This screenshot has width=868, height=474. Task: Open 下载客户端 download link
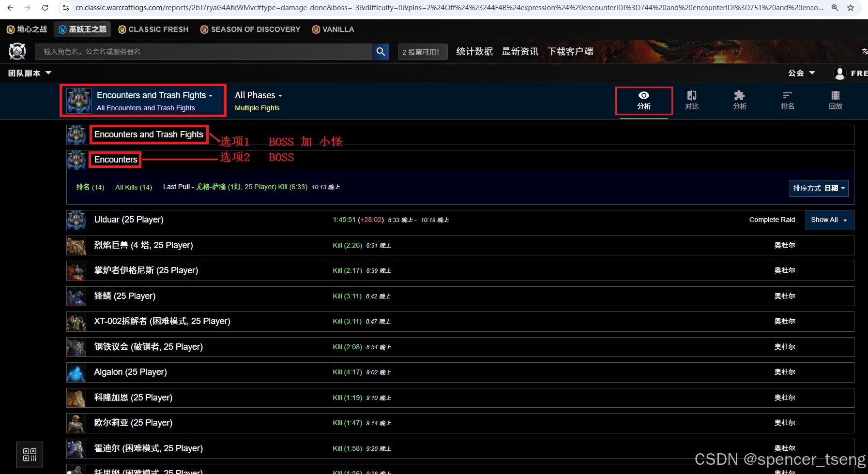[570, 51]
